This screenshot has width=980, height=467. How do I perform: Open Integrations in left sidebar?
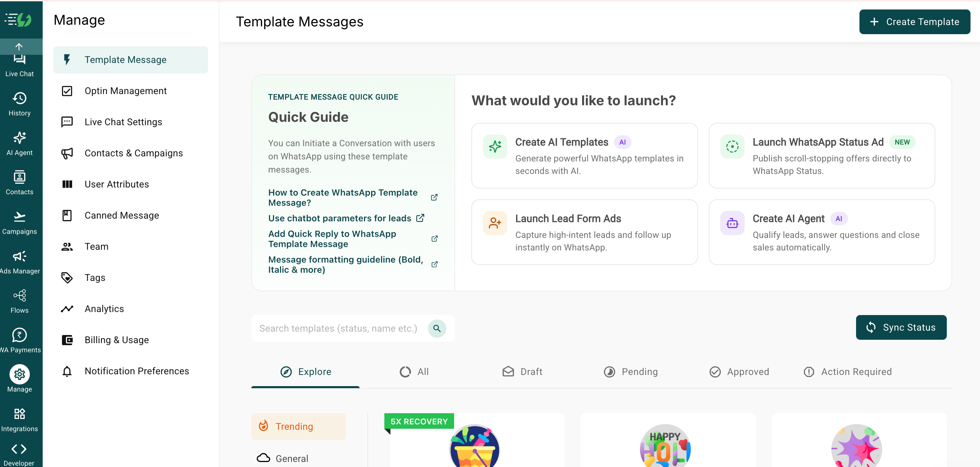point(19,420)
